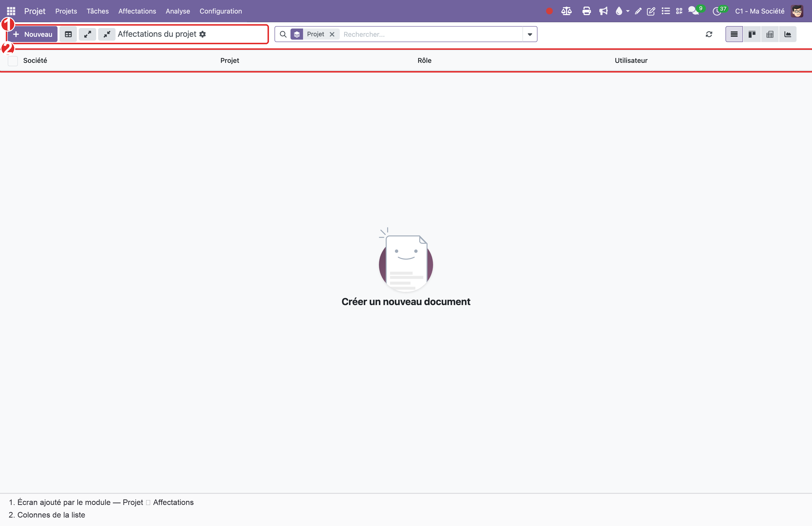Switch to graph view
812x526 pixels.
pos(788,34)
